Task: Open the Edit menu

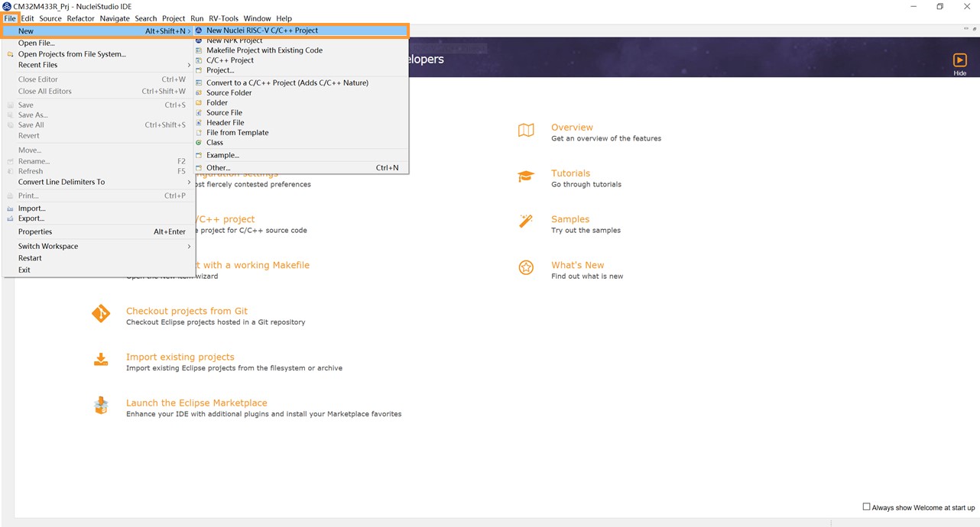Action: pyautogui.click(x=28, y=18)
